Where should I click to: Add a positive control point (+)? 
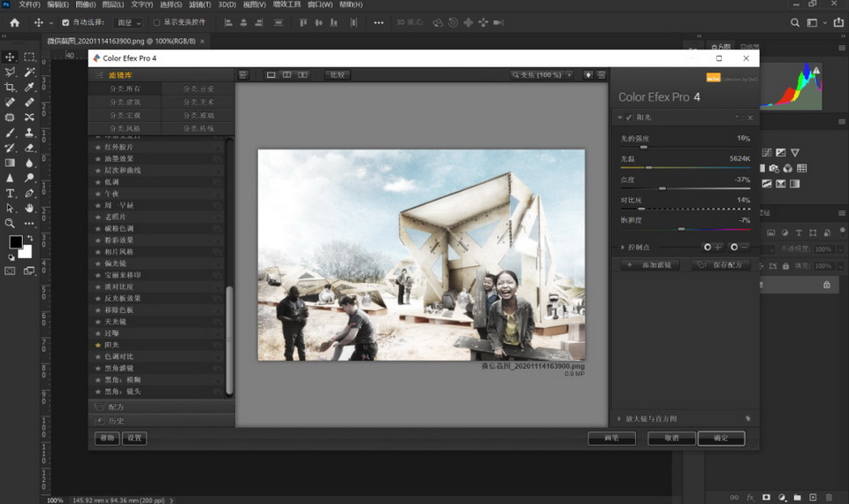tap(711, 248)
